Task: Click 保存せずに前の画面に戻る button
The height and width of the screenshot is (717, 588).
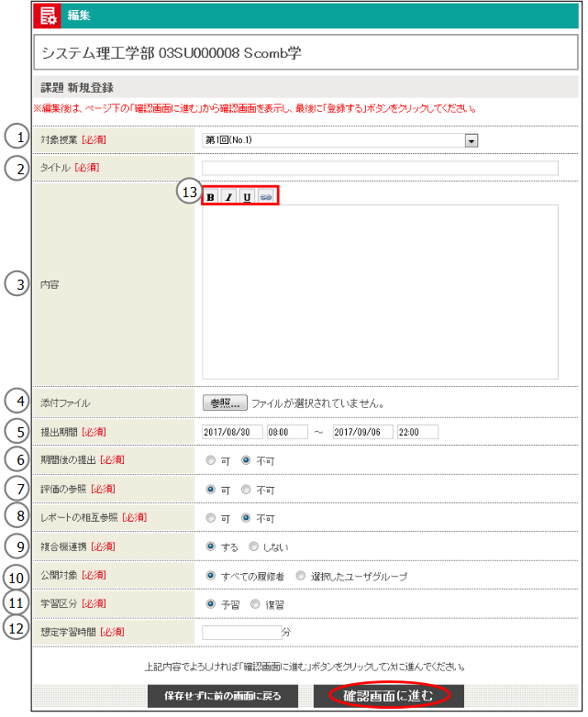Action: [x=224, y=696]
